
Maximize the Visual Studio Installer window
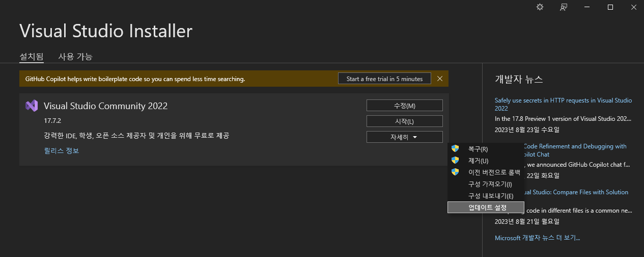click(x=610, y=7)
